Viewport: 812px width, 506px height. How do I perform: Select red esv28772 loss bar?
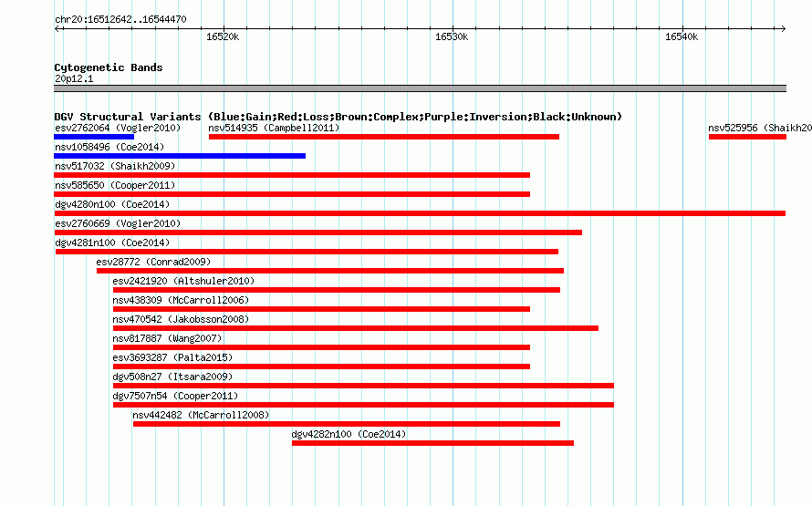click(x=330, y=271)
